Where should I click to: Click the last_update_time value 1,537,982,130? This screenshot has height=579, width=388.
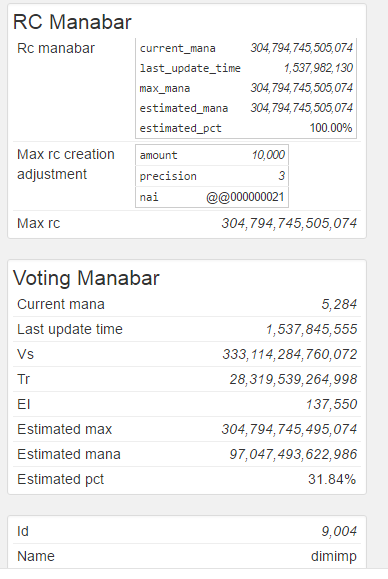(318, 68)
